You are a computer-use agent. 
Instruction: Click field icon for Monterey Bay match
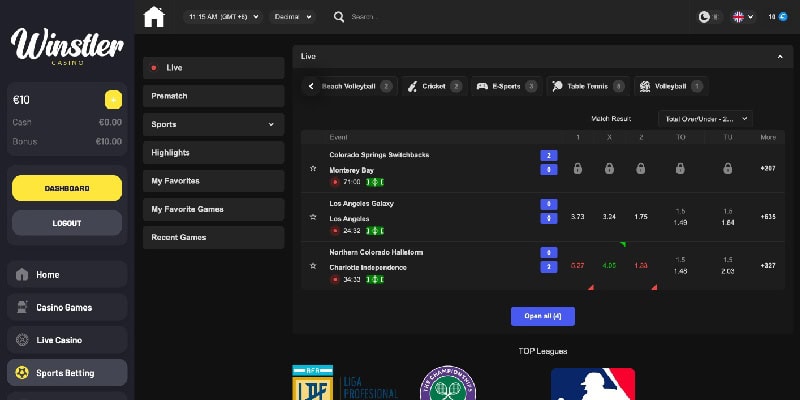375,182
